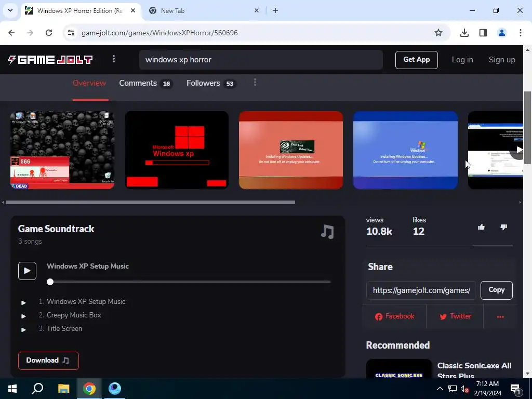Viewport: 532px width, 399px height.
Task: Click the Get App button
Action: tap(416, 60)
